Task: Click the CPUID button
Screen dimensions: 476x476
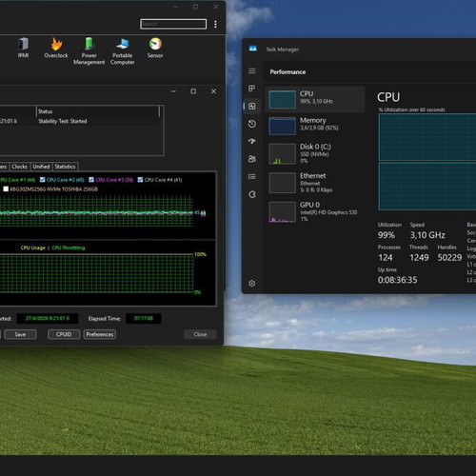Action: (64, 334)
